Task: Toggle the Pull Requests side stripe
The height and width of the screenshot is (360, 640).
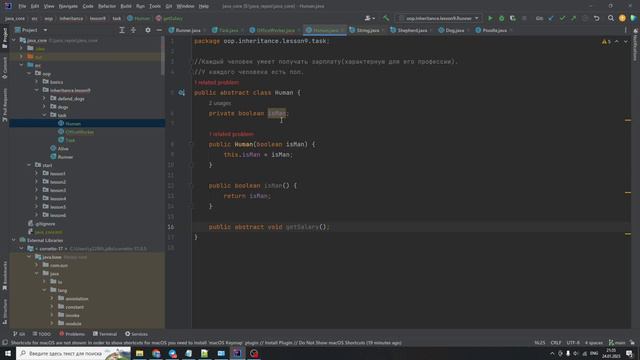Action: (x=4, y=104)
